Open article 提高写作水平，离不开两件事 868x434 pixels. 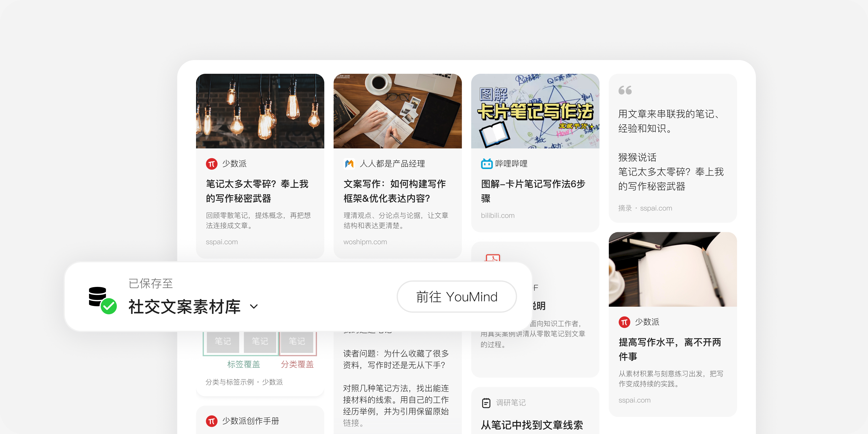tap(670, 349)
